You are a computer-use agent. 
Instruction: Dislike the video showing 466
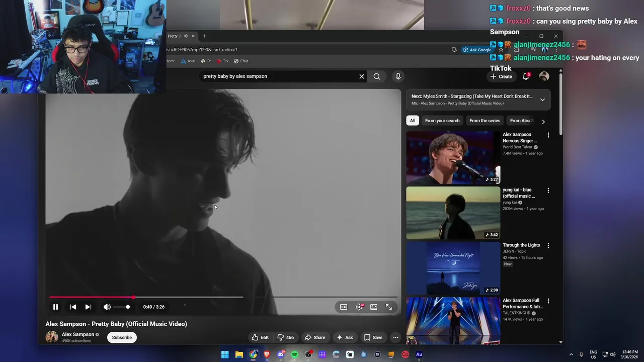tap(286, 337)
